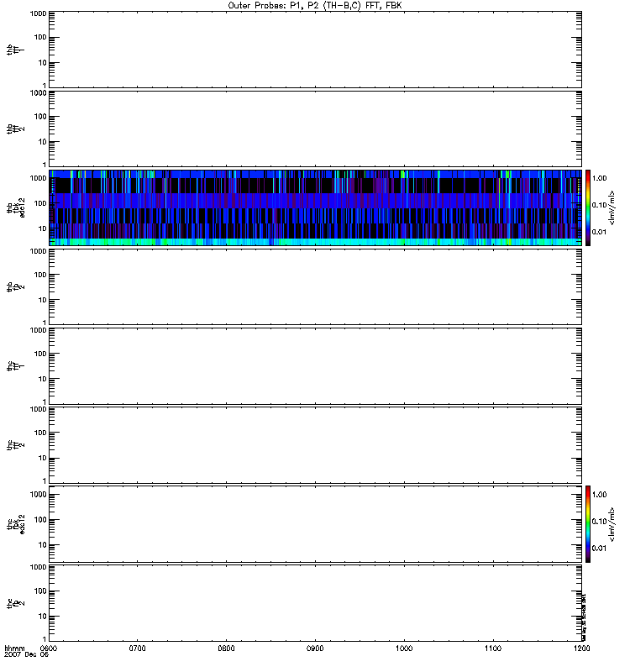
Task: Click the '1100' time axis label
Action: [493, 648]
